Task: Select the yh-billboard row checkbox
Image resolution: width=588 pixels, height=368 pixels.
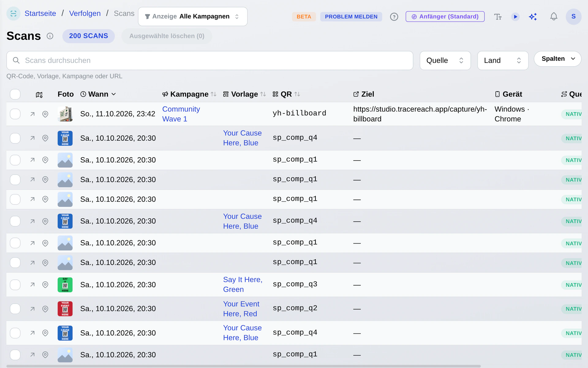Action: pos(15,114)
